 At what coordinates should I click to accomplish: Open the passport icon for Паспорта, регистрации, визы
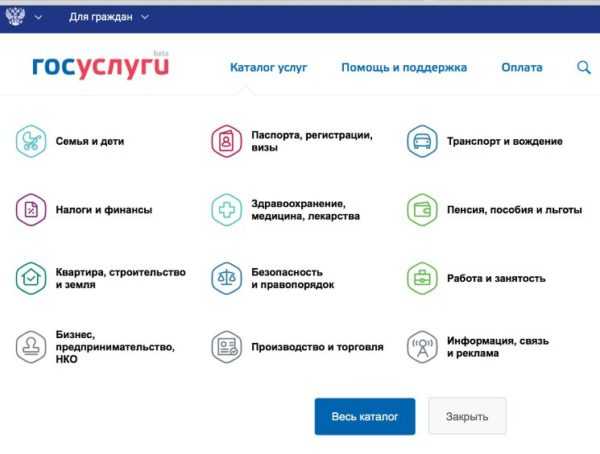(227, 141)
